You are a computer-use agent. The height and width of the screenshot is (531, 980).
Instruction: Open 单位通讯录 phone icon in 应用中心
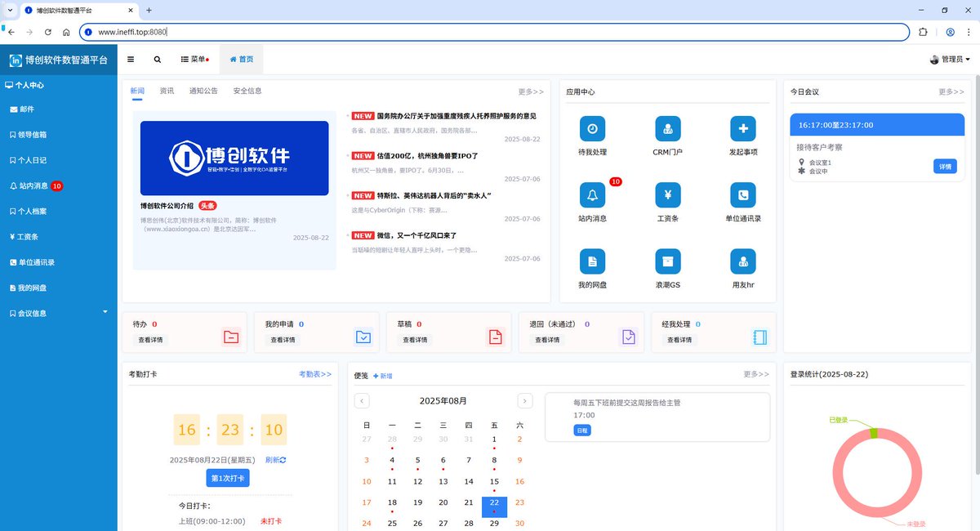(743, 195)
